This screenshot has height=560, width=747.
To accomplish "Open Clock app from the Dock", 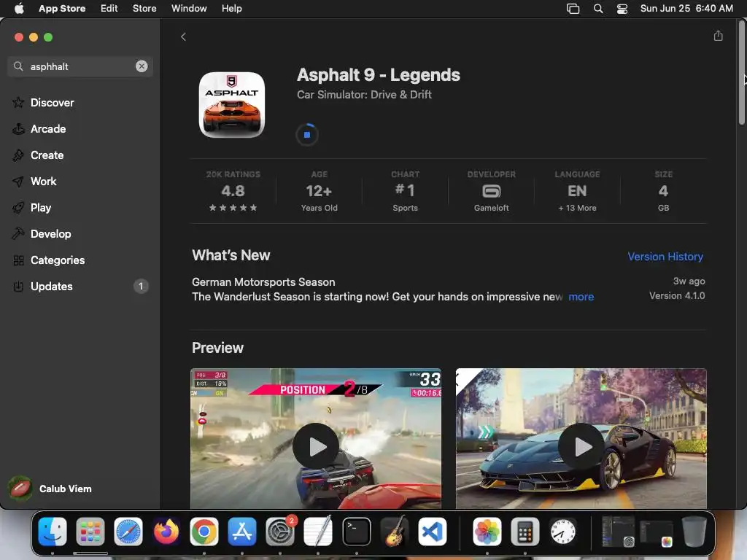I will point(563,532).
